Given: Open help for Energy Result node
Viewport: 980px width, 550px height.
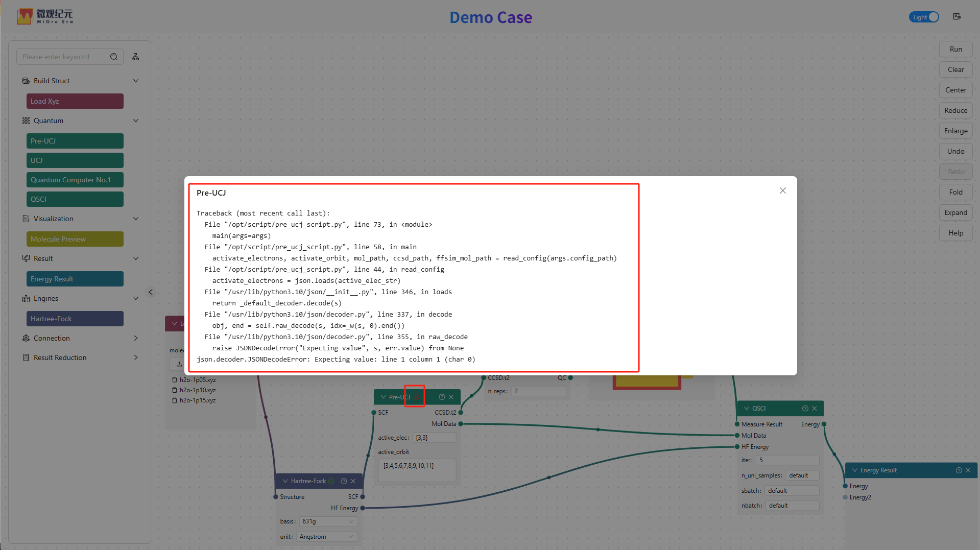Looking at the screenshot, I should click(959, 470).
